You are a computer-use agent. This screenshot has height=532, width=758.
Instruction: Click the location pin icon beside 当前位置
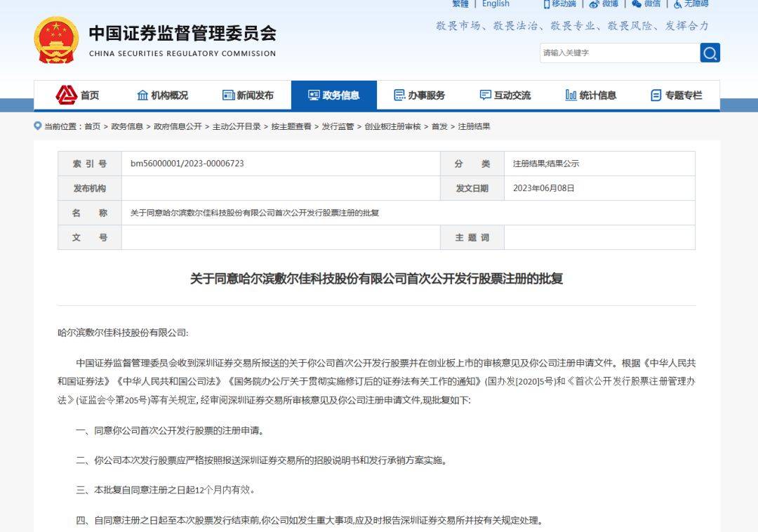38,126
